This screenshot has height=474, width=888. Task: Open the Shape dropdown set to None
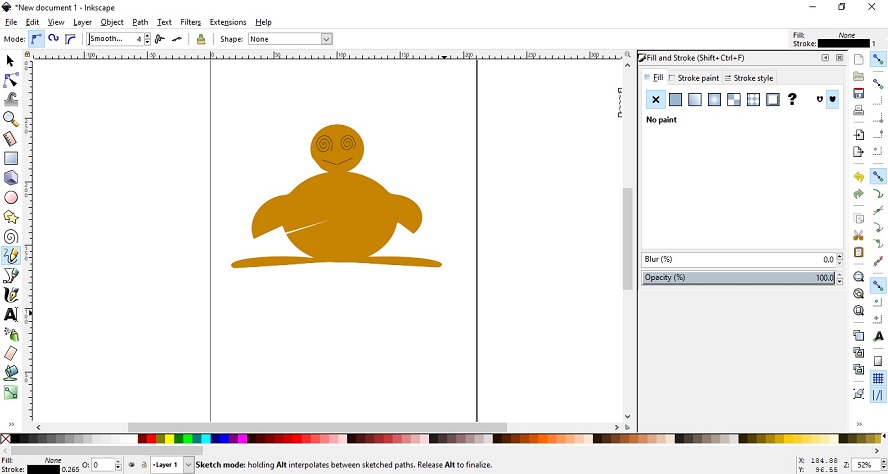[290, 39]
